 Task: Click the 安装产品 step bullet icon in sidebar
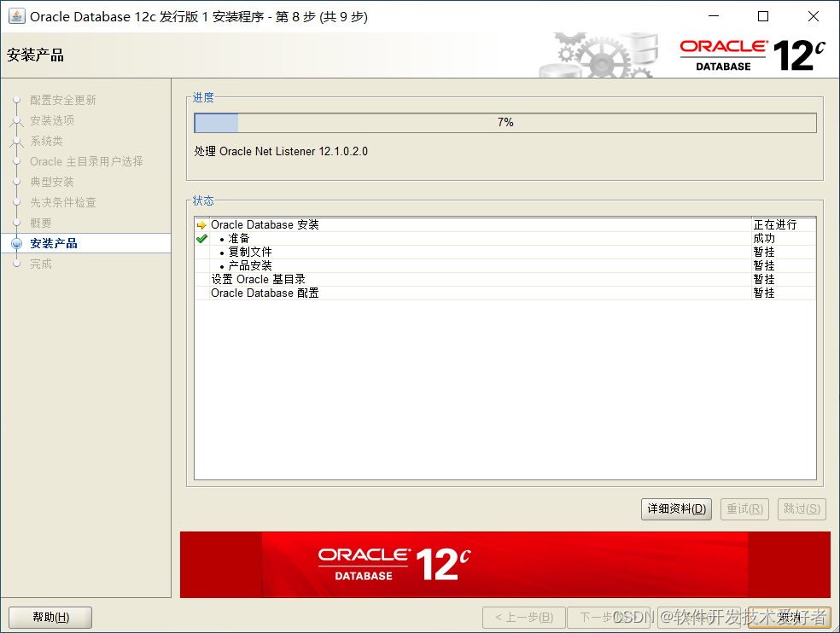(17, 243)
